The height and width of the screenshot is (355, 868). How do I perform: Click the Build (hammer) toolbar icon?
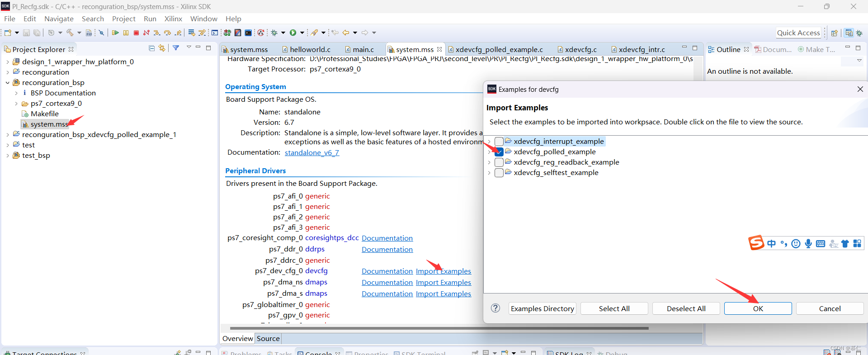coord(70,33)
